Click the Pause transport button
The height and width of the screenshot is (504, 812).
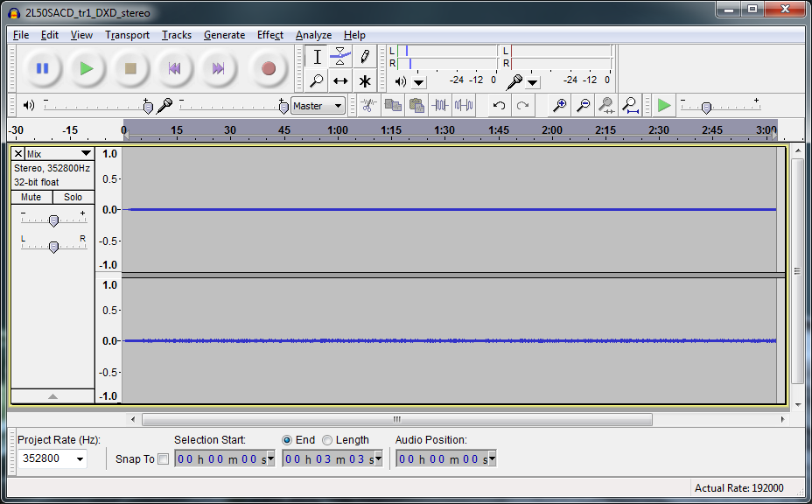point(42,68)
